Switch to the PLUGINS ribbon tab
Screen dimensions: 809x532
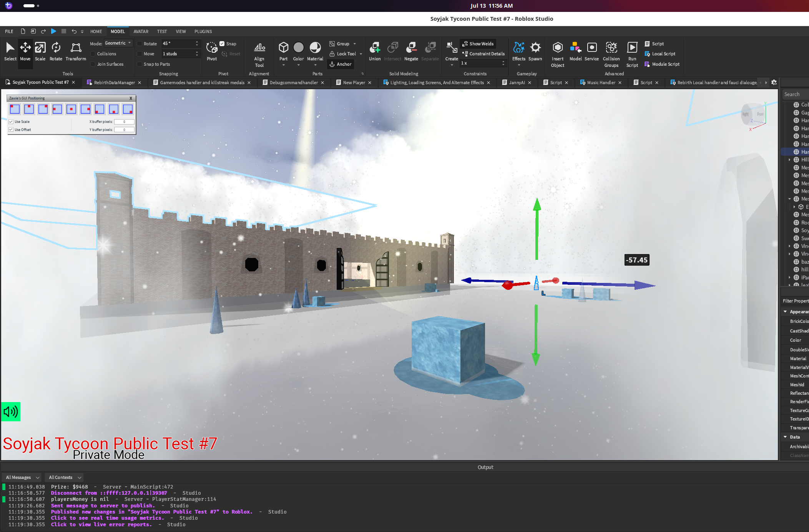click(203, 32)
